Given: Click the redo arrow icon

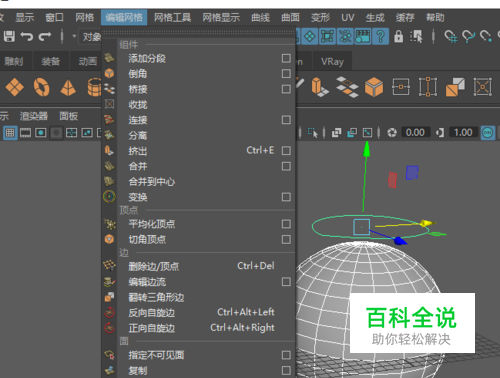Looking at the screenshot, I should 45,36.
